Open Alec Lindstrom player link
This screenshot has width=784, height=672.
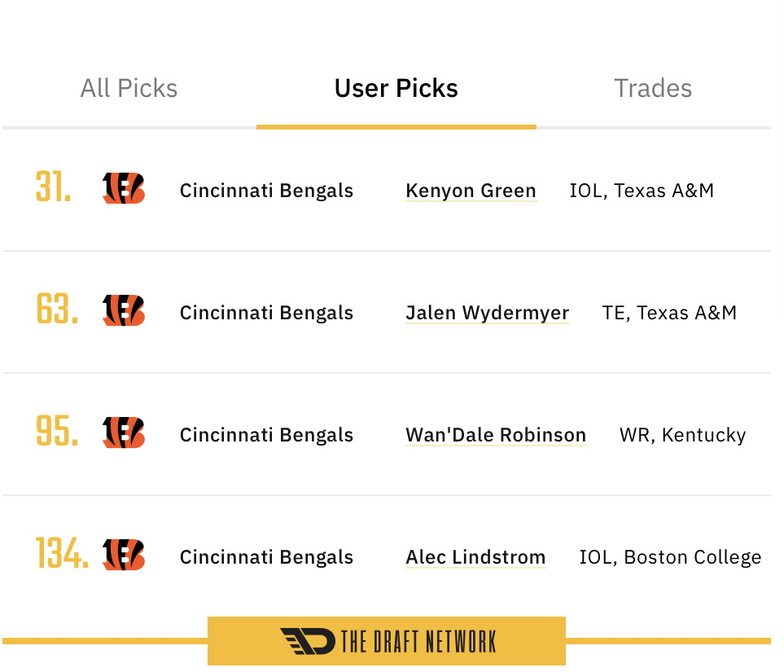(x=476, y=557)
